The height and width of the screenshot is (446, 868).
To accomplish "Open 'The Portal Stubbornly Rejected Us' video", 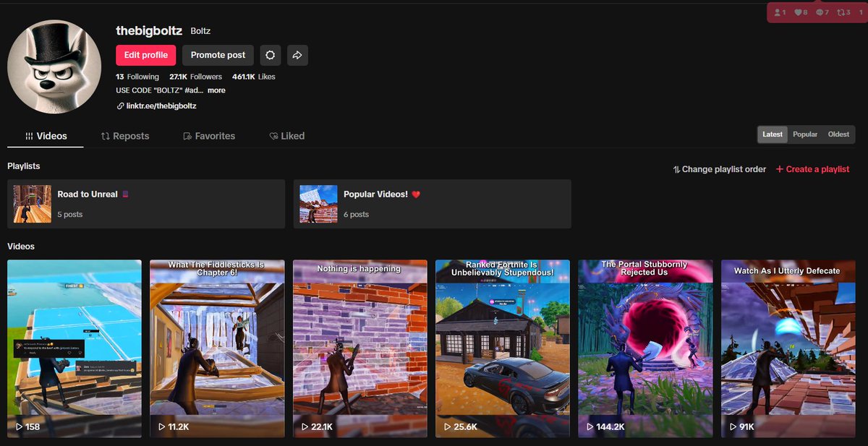I will click(645, 349).
